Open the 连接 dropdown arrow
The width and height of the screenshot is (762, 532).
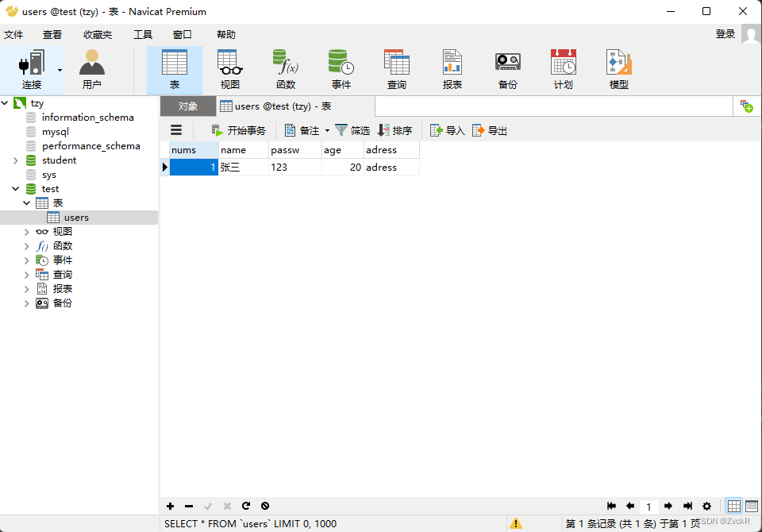coord(60,71)
